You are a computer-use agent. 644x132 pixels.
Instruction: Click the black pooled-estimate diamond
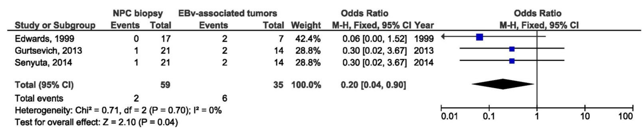point(503,84)
